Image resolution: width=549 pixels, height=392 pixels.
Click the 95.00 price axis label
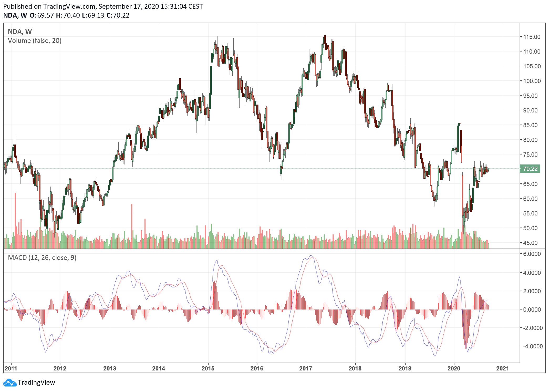pyautogui.click(x=530, y=96)
